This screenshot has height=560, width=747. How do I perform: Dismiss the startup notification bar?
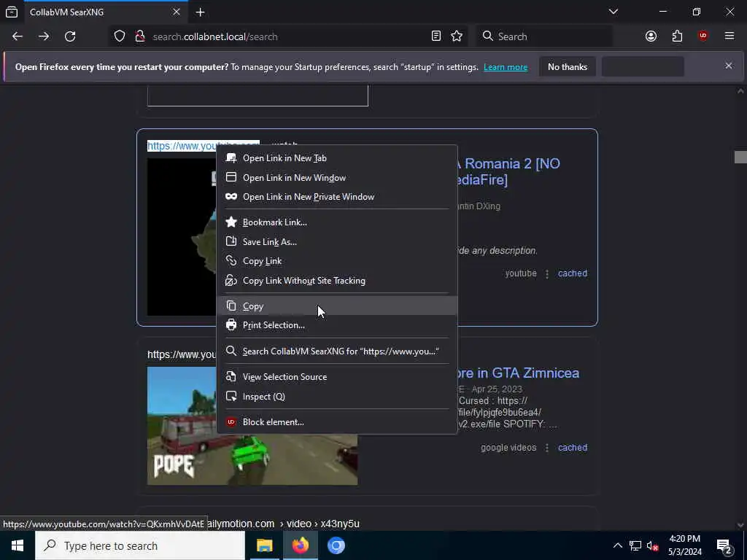729,66
